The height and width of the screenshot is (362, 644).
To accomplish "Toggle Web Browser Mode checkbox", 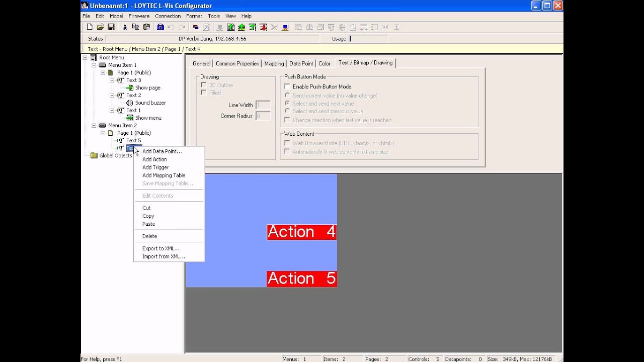I will 287,143.
